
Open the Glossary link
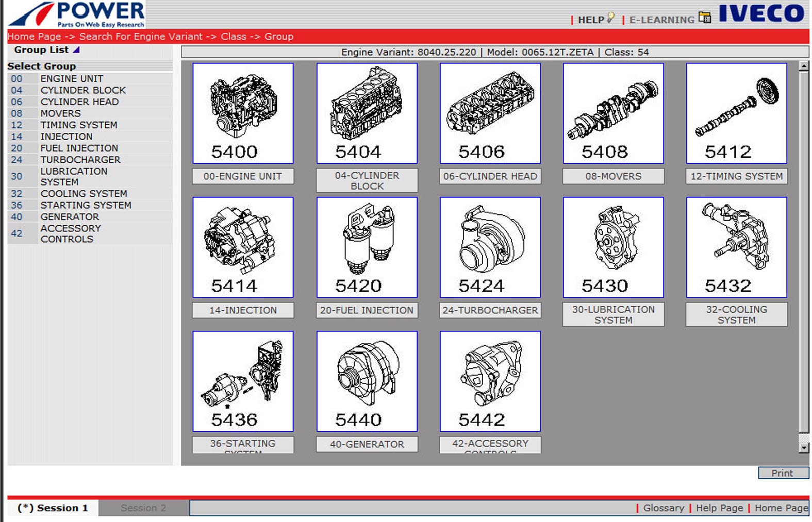tap(663, 508)
